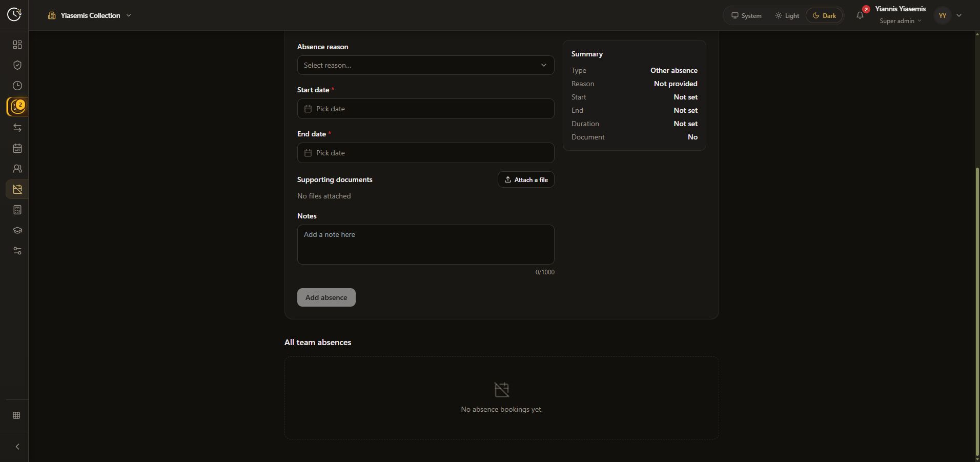Focus the Notes text area
This screenshot has width=980, height=462.
425,245
